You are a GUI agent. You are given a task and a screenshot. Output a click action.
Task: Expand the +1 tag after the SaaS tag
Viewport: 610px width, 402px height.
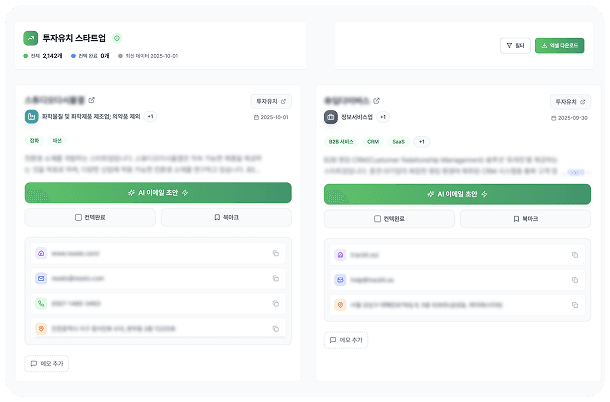[x=422, y=142]
